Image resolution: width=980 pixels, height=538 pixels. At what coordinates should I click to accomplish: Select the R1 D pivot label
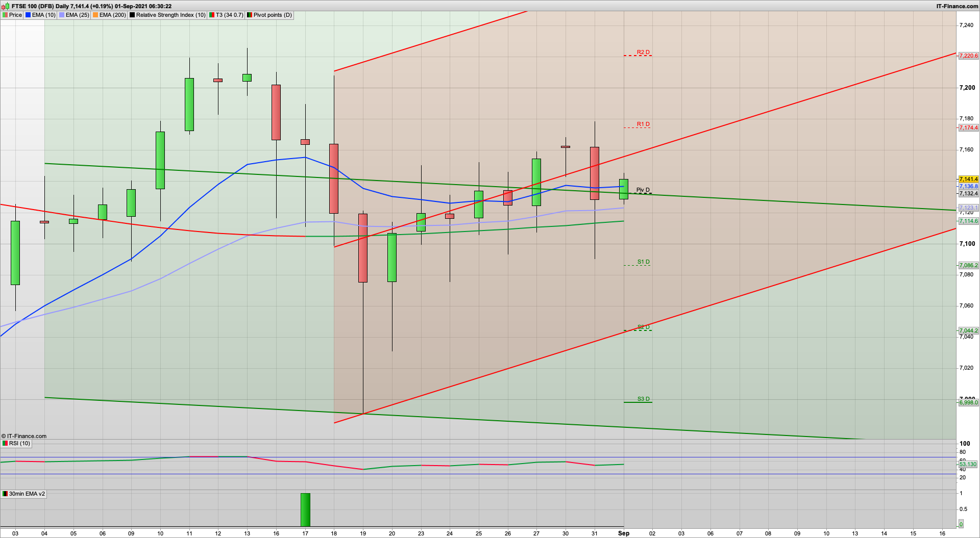pyautogui.click(x=643, y=124)
